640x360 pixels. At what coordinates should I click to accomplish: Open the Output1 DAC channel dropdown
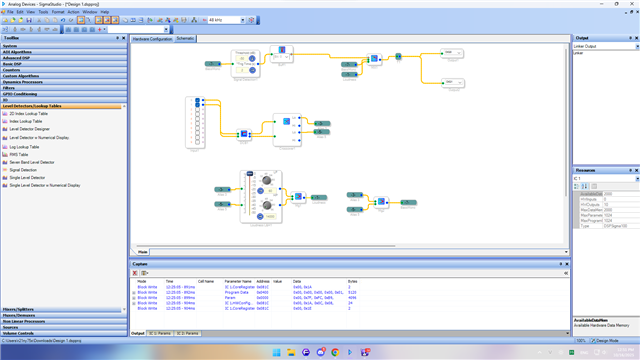point(459,53)
